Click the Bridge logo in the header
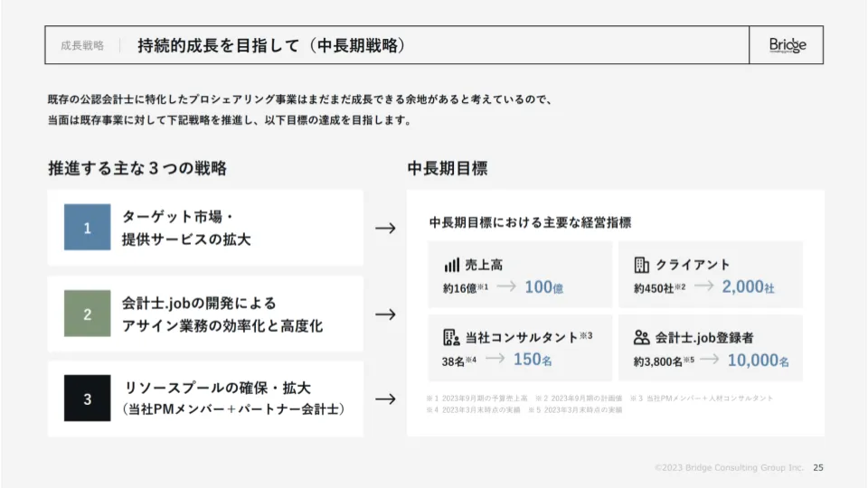 (x=787, y=45)
